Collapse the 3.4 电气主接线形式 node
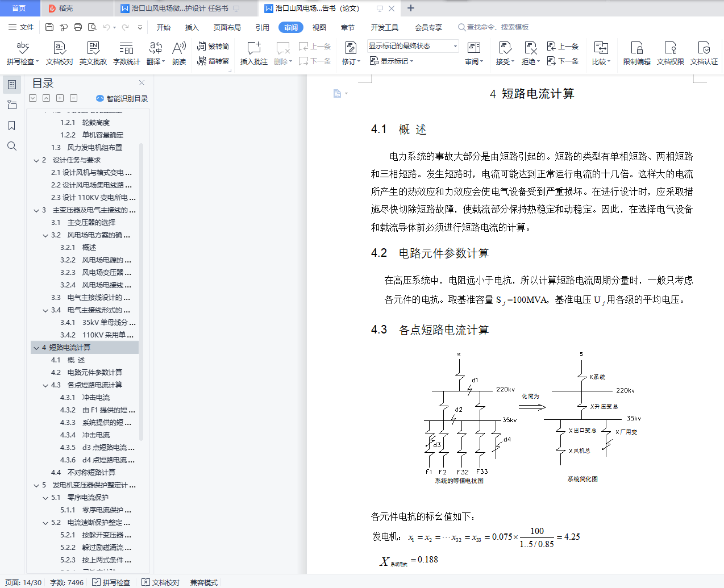This screenshot has width=724, height=588. (45, 310)
